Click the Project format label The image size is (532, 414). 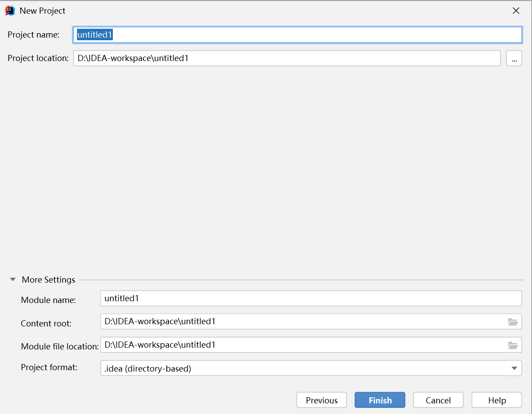point(49,367)
